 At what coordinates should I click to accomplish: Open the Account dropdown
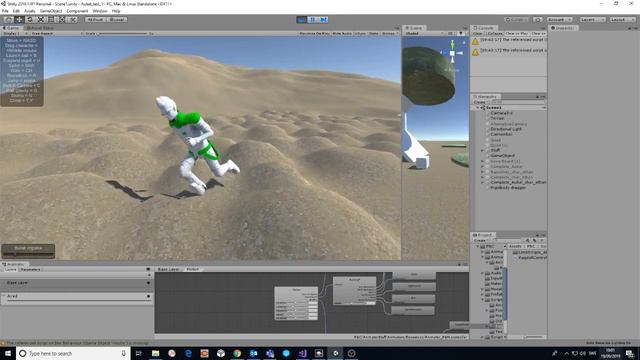pyautogui.click(x=559, y=20)
